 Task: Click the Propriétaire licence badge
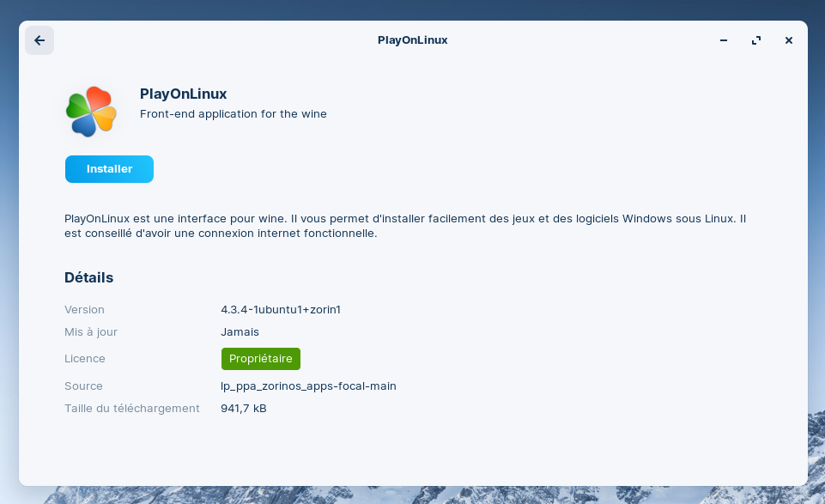coord(261,359)
